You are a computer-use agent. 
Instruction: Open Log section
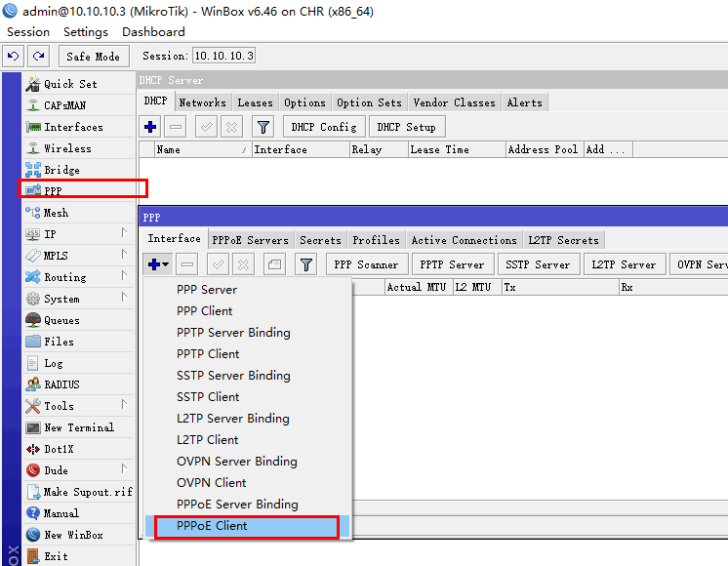(x=78, y=363)
